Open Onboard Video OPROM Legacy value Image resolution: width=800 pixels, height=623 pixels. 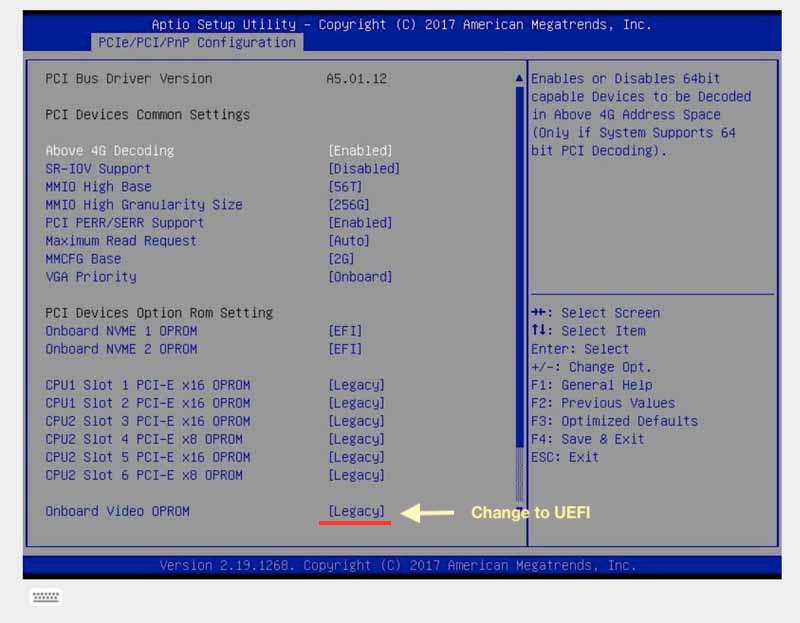(356, 511)
